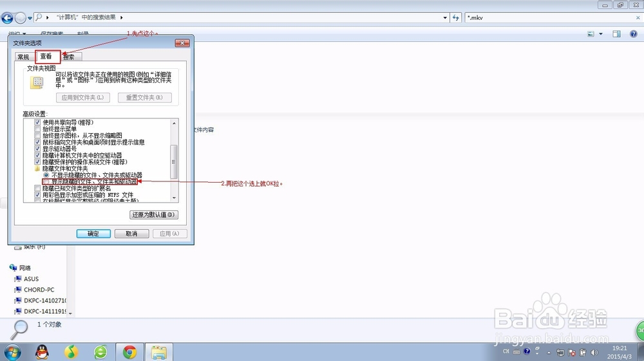Click the 隐藏文件和文件夹 folder node
The height and width of the screenshot is (361, 644).
(x=61, y=168)
